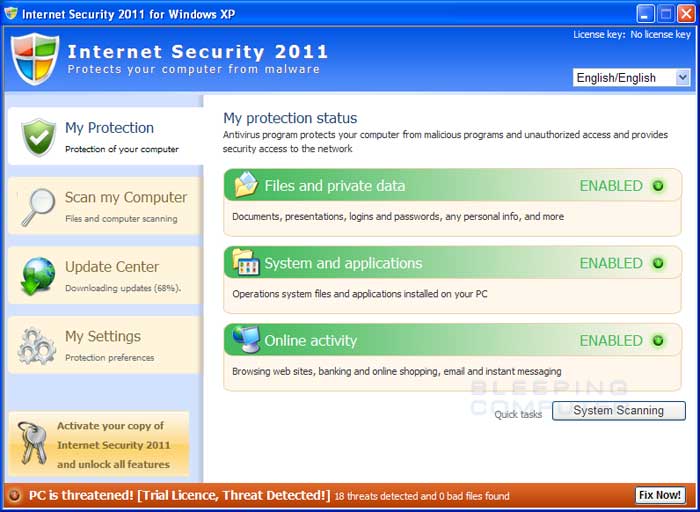This screenshot has width=700, height=512.
Task: Switch to Scan my Computer tab
Action: [x=105, y=206]
